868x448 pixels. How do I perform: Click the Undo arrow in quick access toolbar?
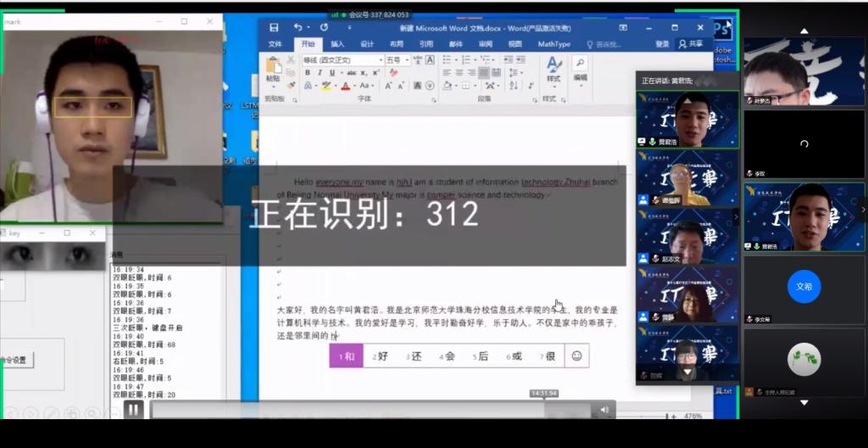coord(298,28)
